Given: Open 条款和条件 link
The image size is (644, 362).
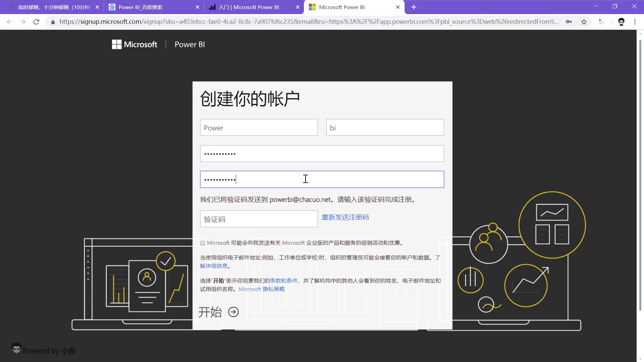Looking at the screenshot, I should click(284, 281).
